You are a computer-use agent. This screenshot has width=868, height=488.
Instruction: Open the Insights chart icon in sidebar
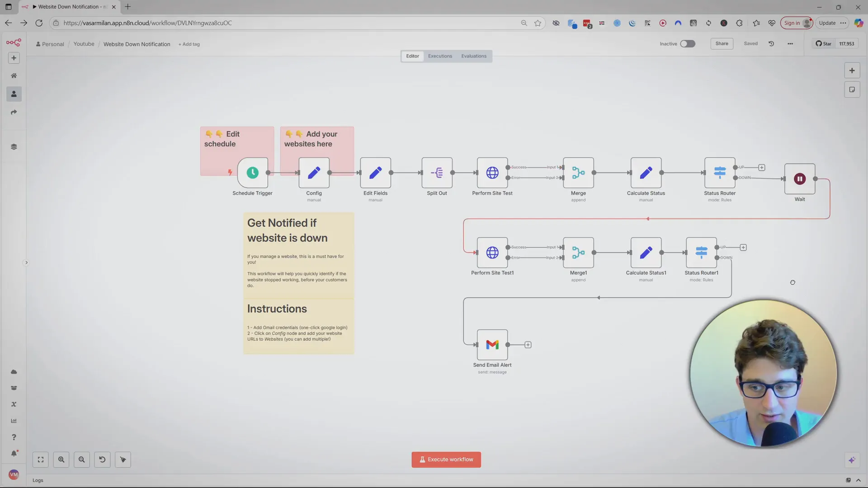[x=14, y=421]
